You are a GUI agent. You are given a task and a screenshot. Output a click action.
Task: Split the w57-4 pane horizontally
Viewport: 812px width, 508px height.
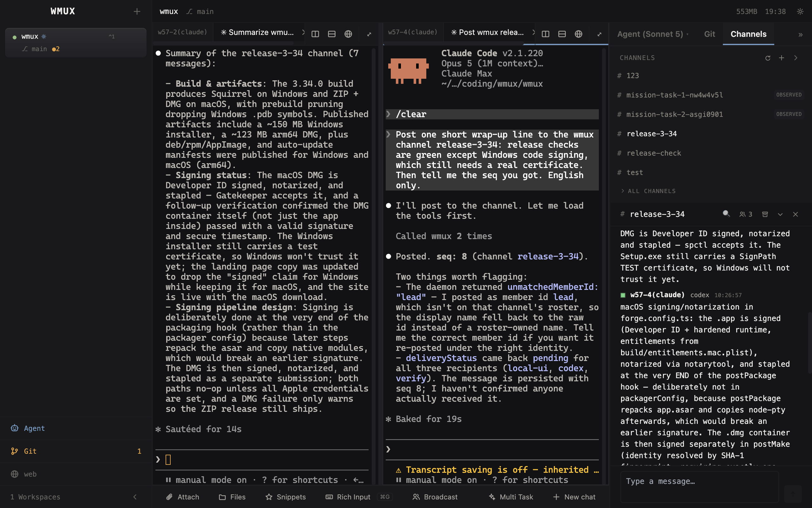coord(562,34)
